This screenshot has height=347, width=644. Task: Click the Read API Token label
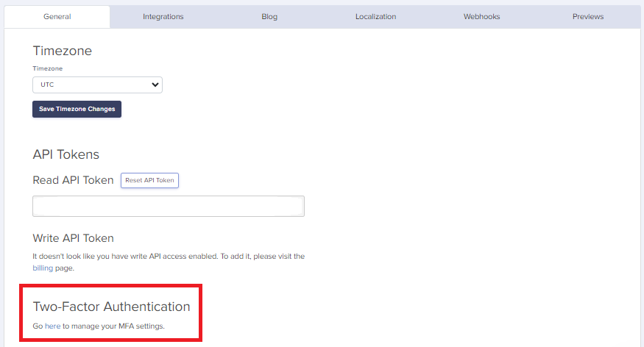pyautogui.click(x=73, y=180)
